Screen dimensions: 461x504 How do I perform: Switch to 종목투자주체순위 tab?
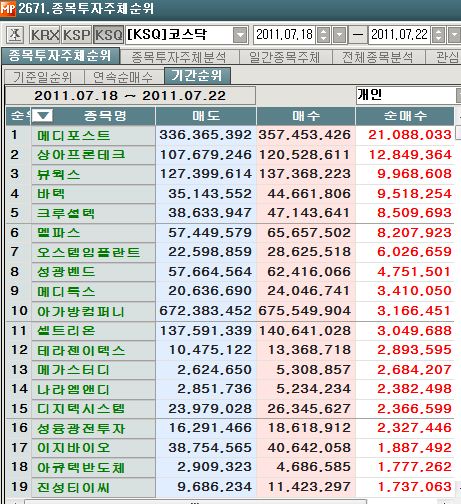tap(60, 56)
